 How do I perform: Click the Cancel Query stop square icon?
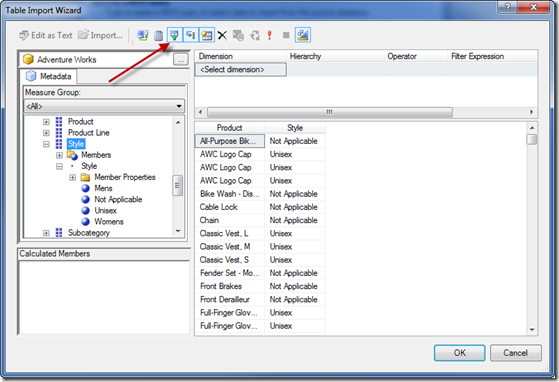point(286,35)
